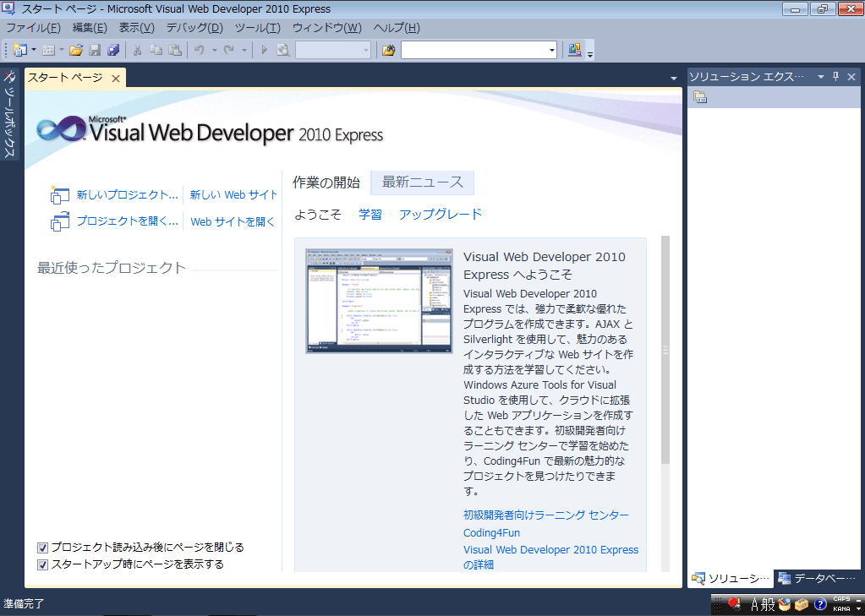Click the Solution Explorer toolbar icon at far right

(x=575, y=50)
